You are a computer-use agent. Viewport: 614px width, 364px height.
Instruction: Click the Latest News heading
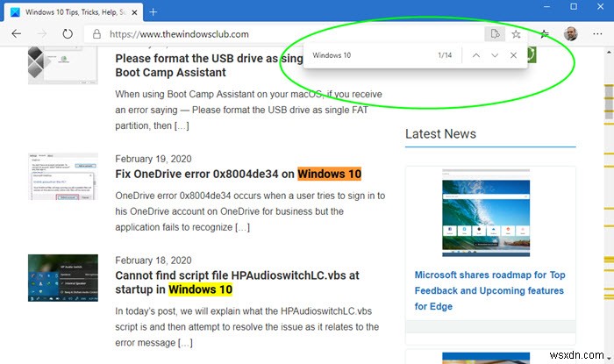pos(440,134)
